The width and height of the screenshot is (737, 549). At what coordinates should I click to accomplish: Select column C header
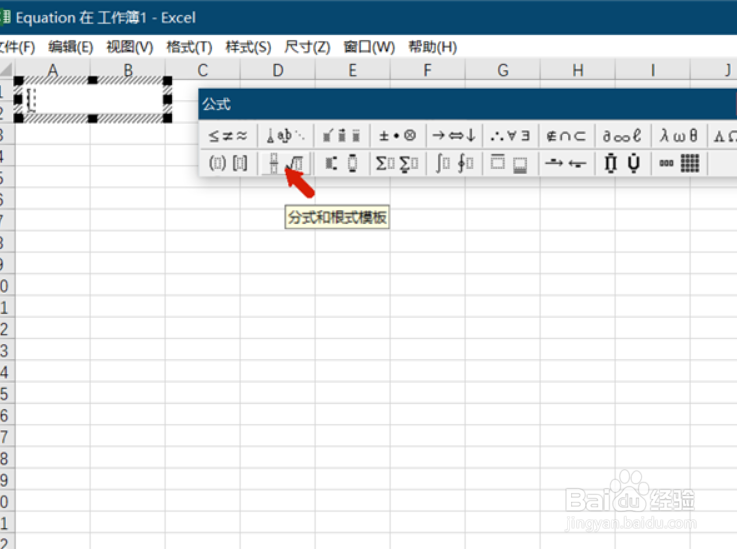(203, 70)
